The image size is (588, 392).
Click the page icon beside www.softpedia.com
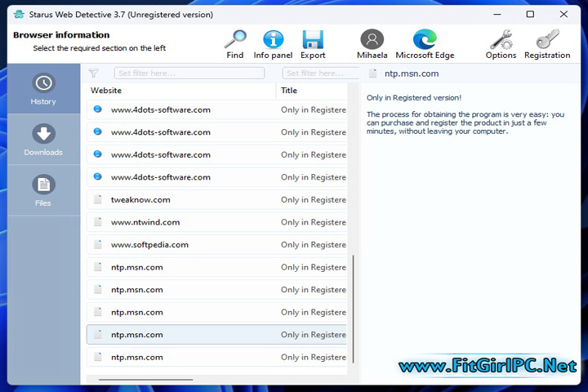pyautogui.click(x=98, y=244)
